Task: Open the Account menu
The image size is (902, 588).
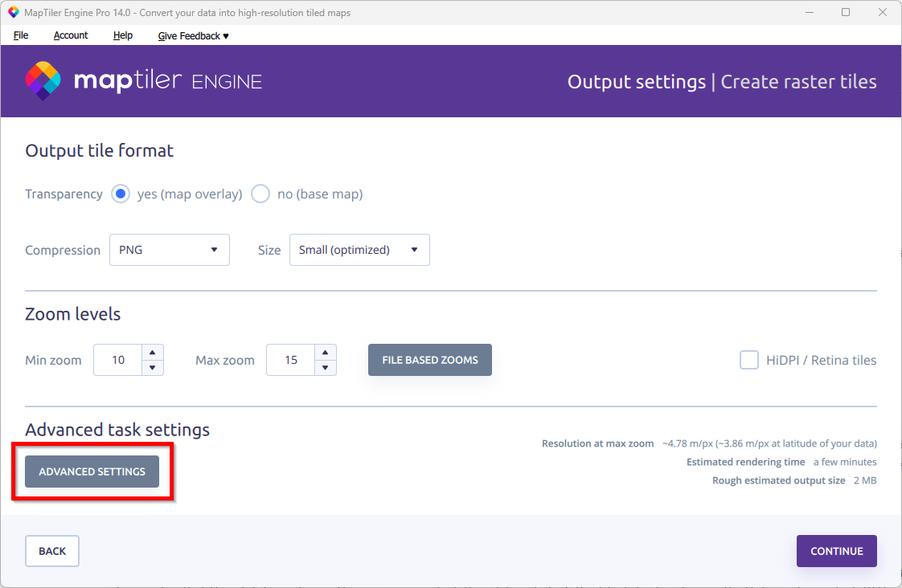Action: tap(71, 35)
